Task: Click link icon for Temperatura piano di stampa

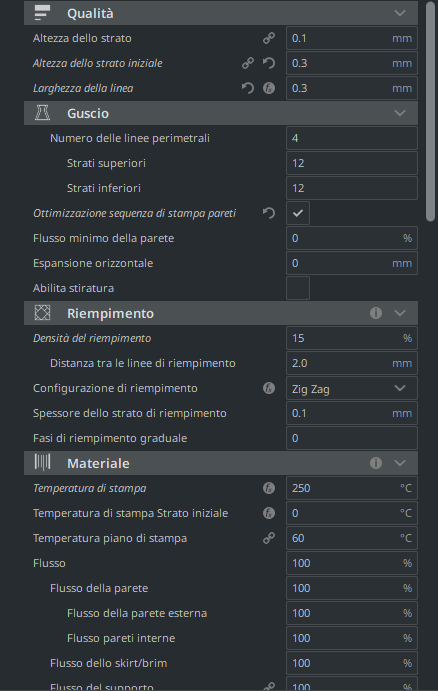Action: pyautogui.click(x=269, y=538)
